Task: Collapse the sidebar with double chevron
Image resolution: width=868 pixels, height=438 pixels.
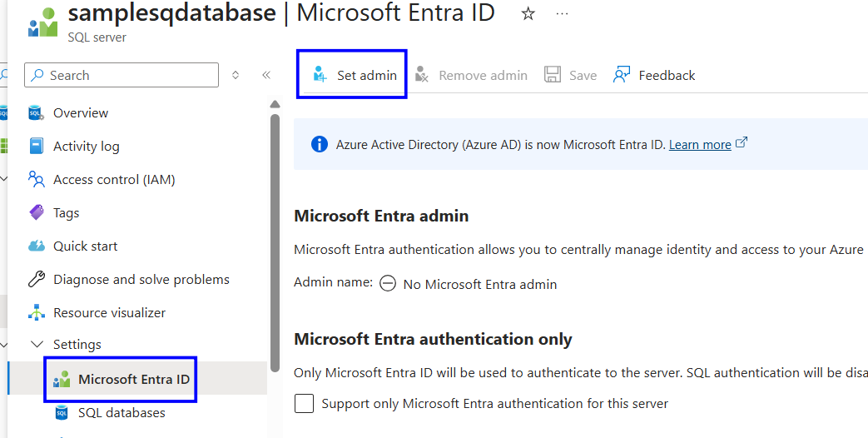Action: point(266,75)
